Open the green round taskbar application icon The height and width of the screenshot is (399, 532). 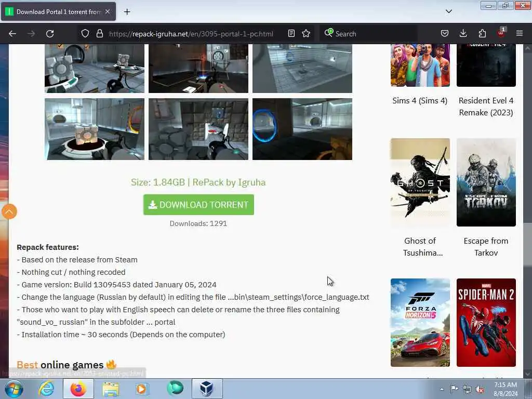coord(175,388)
